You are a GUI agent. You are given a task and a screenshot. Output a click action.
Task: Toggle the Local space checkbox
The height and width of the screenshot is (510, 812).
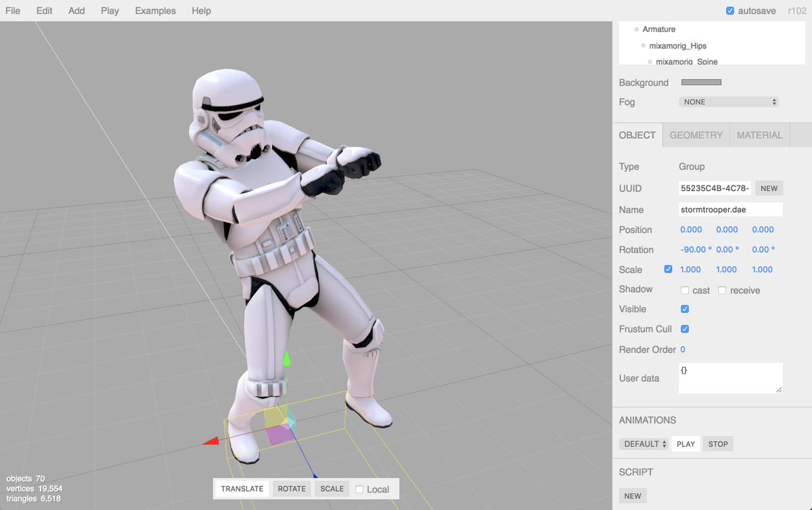359,489
